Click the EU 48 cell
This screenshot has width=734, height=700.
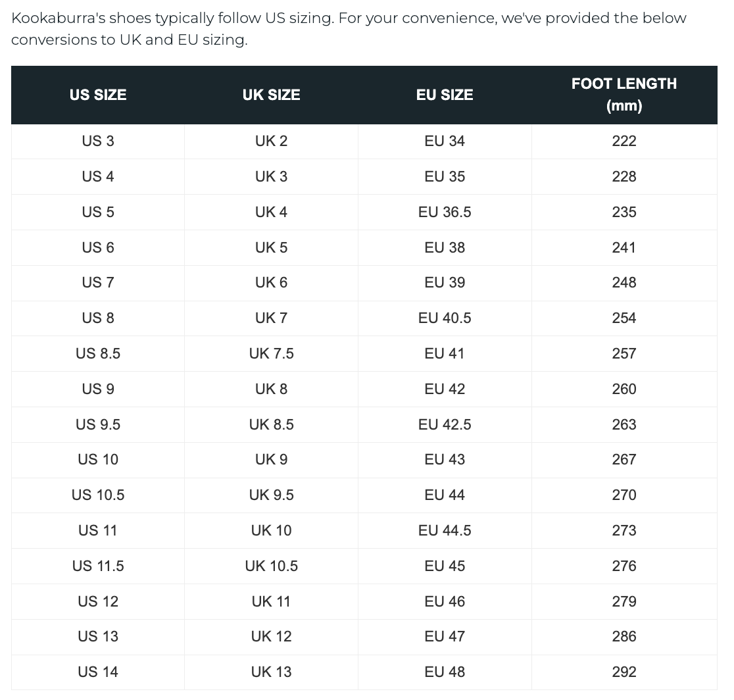click(x=445, y=672)
